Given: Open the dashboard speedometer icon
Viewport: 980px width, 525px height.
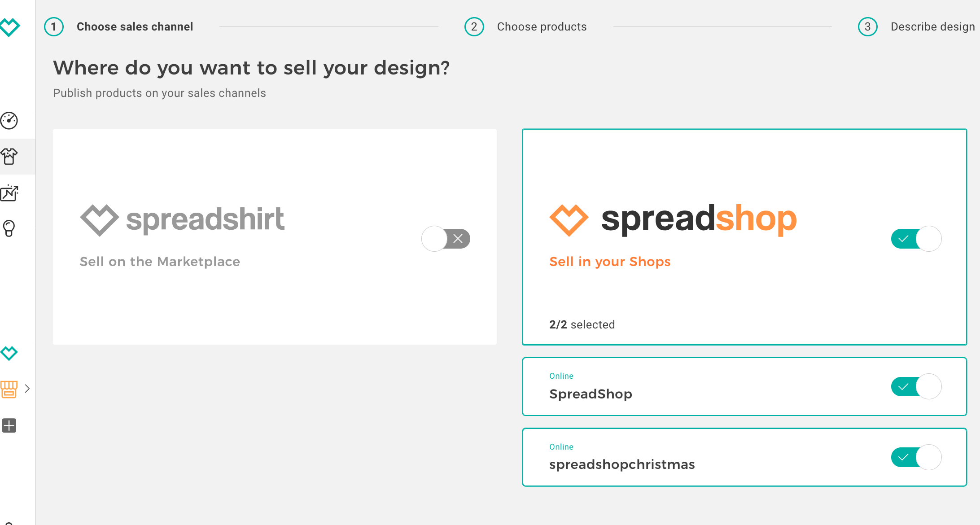Looking at the screenshot, I should pos(9,120).
